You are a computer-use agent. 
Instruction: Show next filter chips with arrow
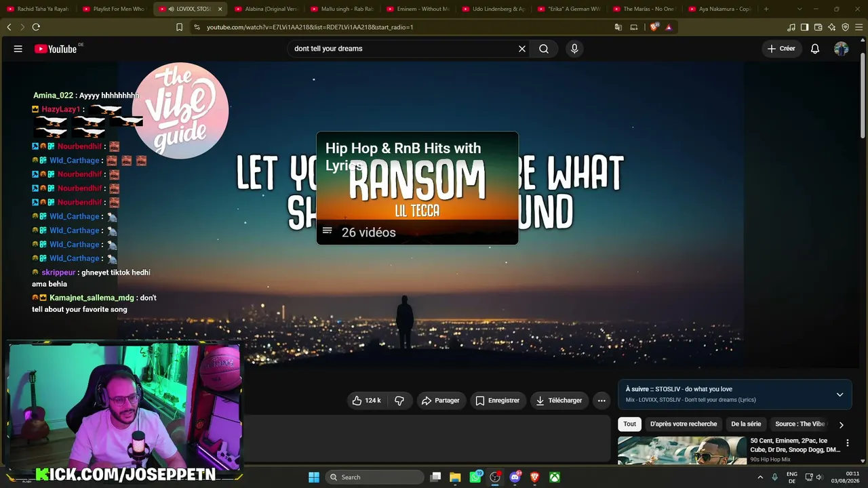[842, 425]
